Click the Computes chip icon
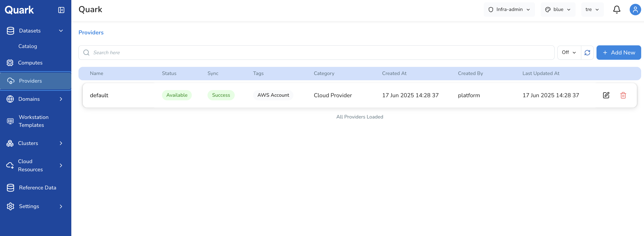 click(10, 63)
